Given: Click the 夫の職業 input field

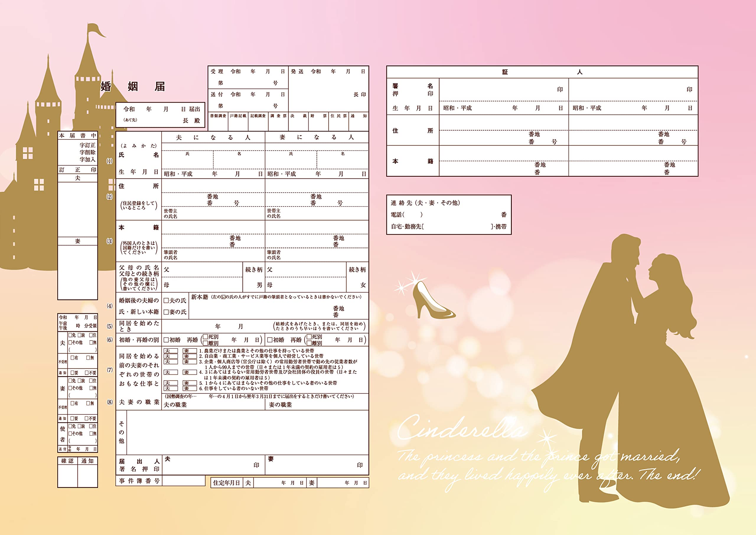Looking at the screenshot, I should tap(224, 404).
